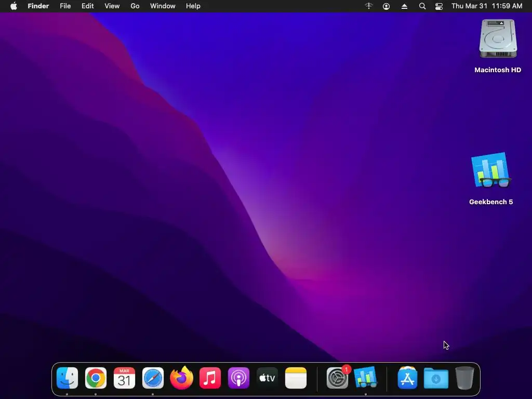This screenshot has height=399, width=532.
Task: Launch Apple TV app from Dock
Action: pyautogui.click(x=267, y=378)
